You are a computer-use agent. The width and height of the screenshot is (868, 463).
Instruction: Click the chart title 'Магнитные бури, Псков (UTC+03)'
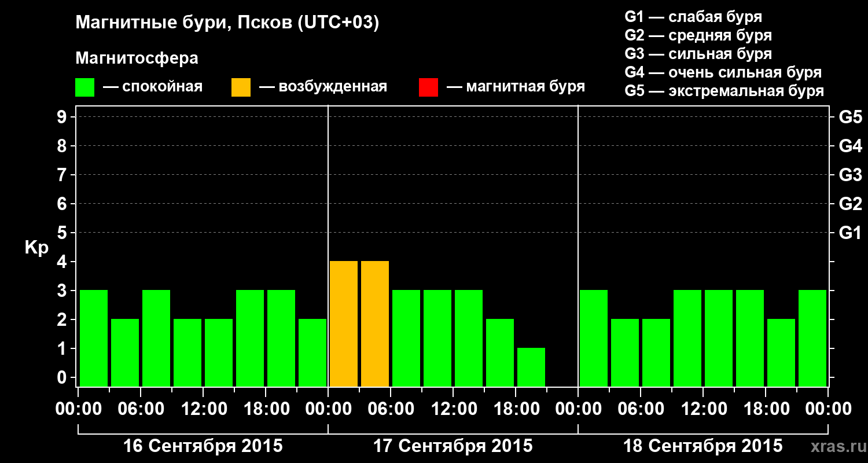[x=227, y=23]
